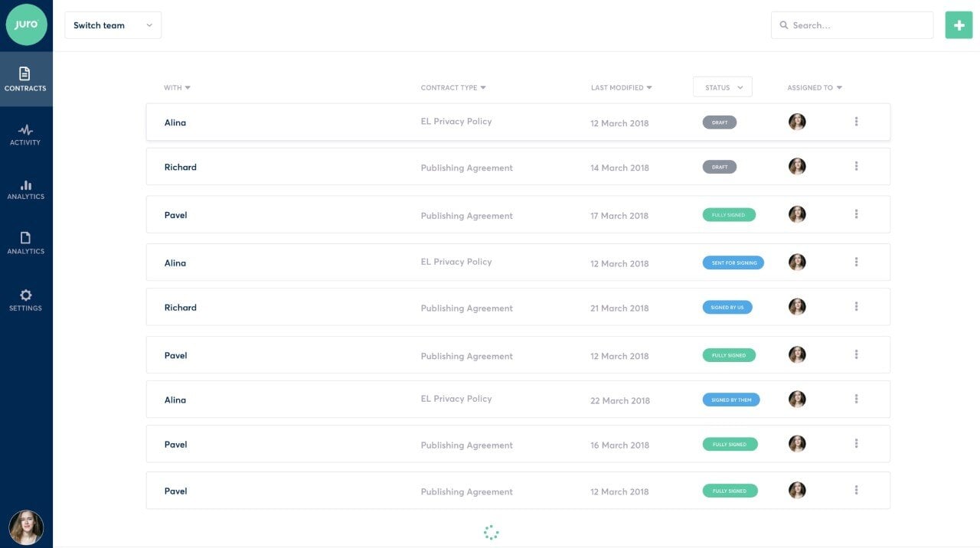Open three-dot options on Alina's Draft row
This screenshot has height=548, width=980.
coord(856,121)
